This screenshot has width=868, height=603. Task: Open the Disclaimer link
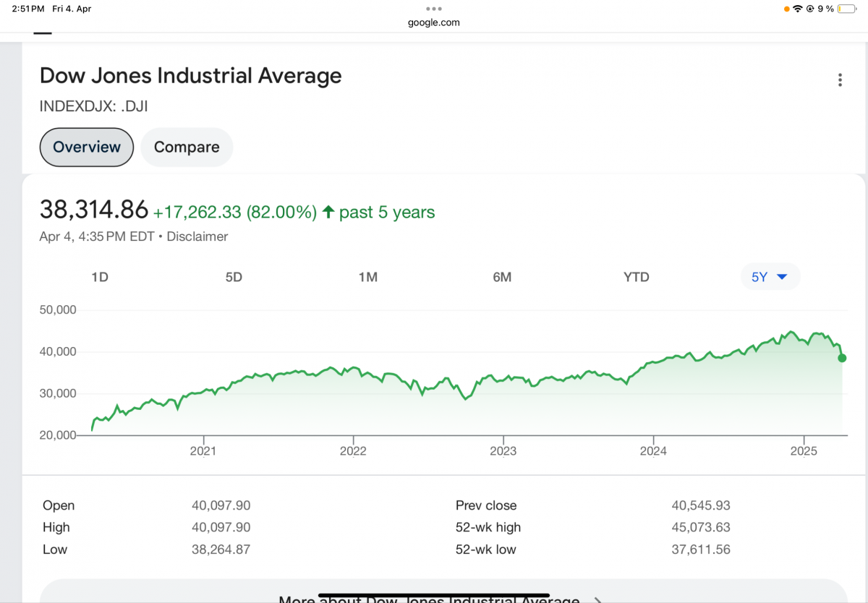(x=197, y=236)
